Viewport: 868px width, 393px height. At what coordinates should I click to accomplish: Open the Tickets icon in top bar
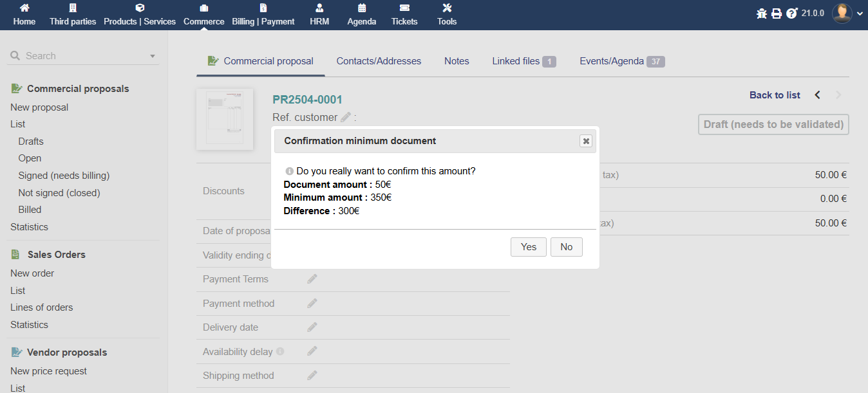(404, 8)
